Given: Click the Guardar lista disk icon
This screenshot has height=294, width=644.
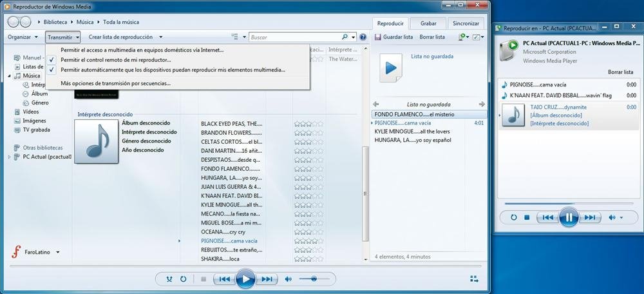Looking at the screenshot, I should [x=378, y=37].
